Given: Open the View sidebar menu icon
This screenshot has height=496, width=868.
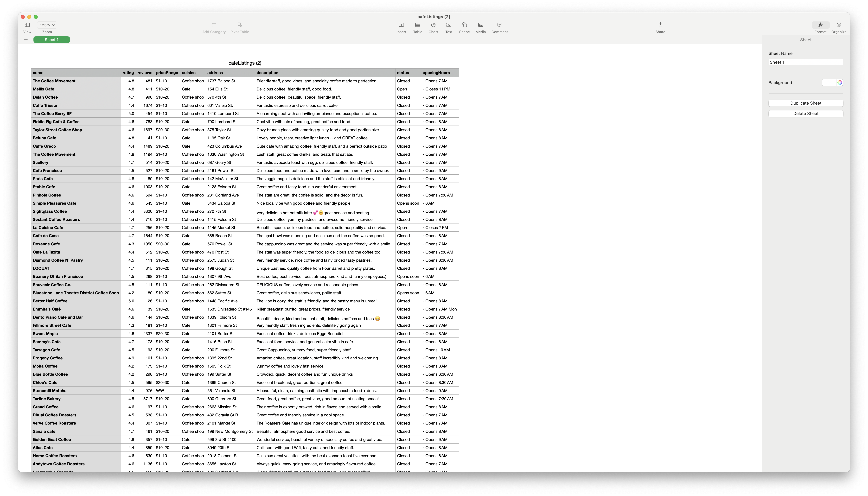Looking at the screenshot, I should pos(27,25).
